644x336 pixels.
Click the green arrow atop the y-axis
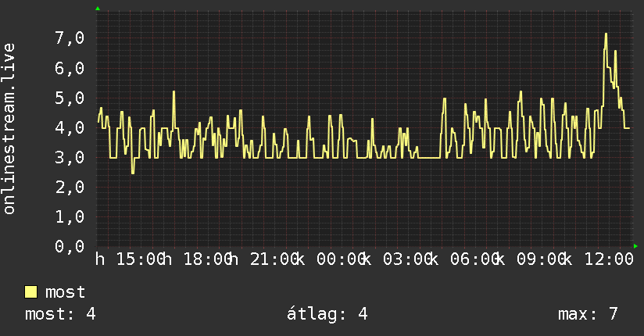98,9
